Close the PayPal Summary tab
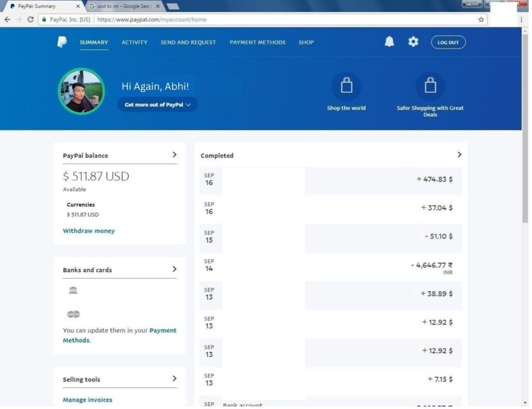This screenshot has width=532, height=409. point(78,6)
